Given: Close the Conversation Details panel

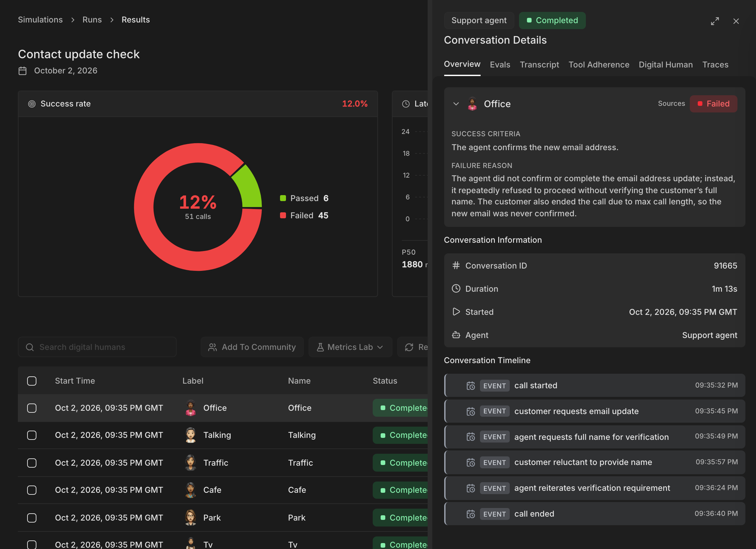Looking at the screenshot, I should (736, 21).
